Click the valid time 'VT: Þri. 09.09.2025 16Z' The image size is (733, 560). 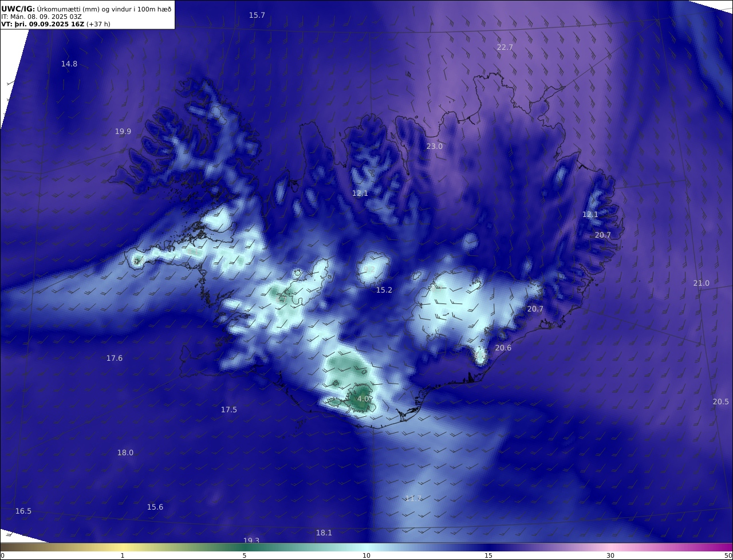tap(42, 24)
